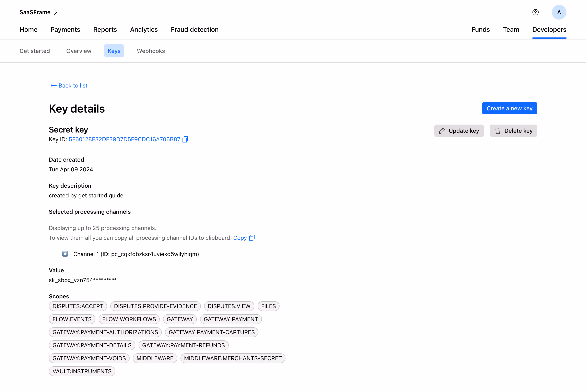The width and height of the screenshot is (586, 392).
Task: Click the DISPUTES:VIEW scope tag
Action: [x=229, y=306]
